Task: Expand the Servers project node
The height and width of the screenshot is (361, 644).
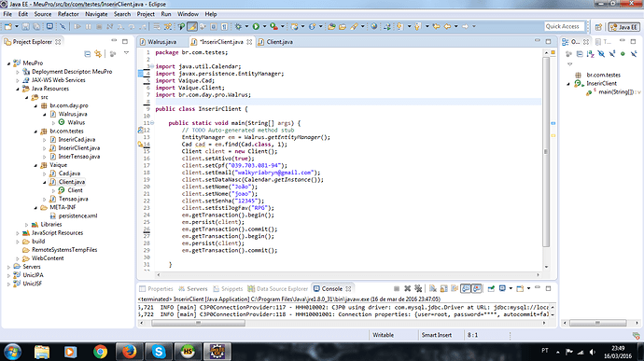Action: pos(8,267)
